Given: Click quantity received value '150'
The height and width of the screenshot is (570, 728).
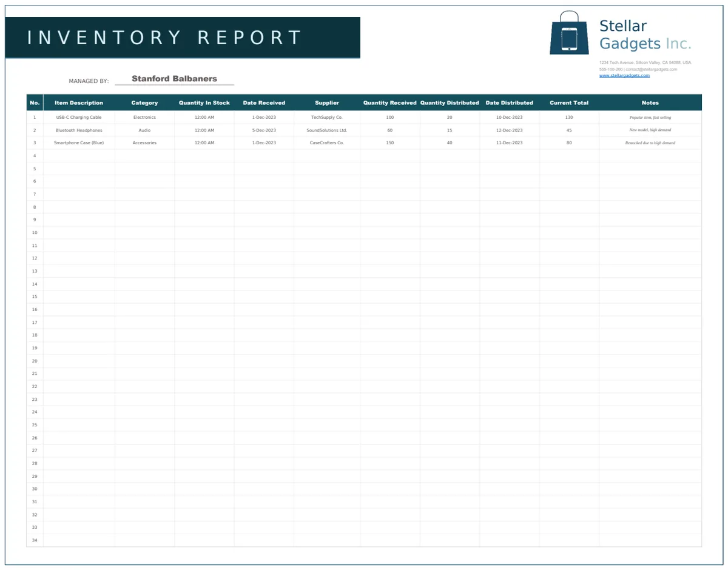Looking at the screenshot, I should [x=390, y=143].
